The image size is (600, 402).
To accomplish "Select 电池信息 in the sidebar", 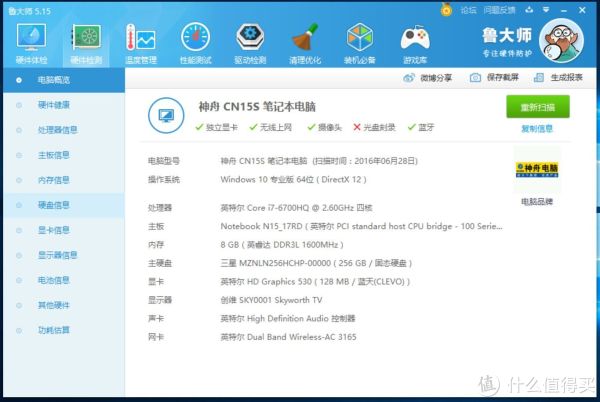I will 64,280.
